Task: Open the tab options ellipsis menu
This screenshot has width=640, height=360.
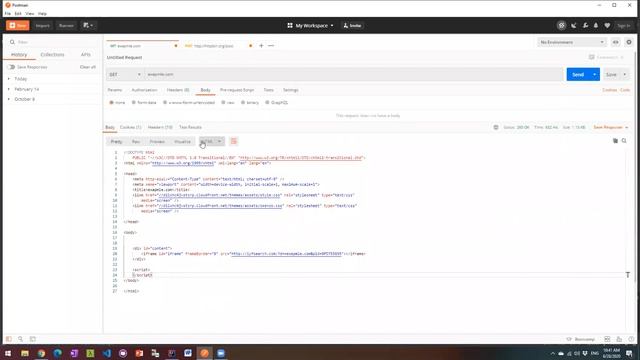Action: (271, 46)
